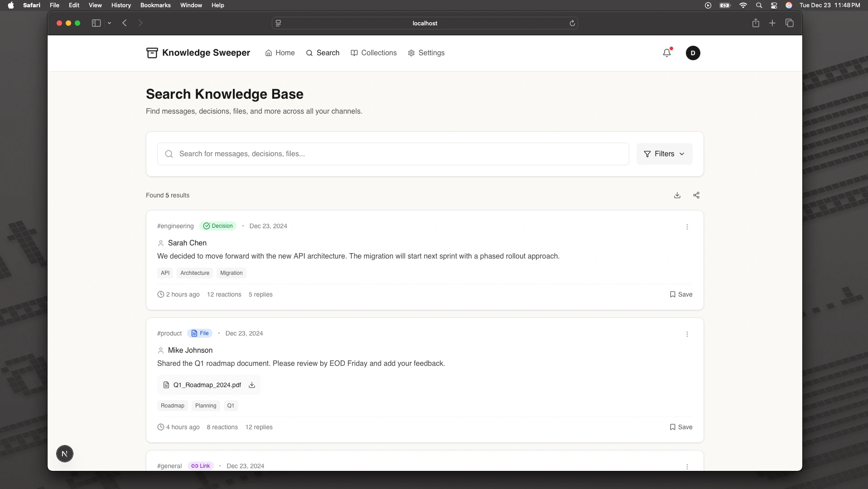
Task: Open the Settings navigation item
Action: (x=426, y=53)
